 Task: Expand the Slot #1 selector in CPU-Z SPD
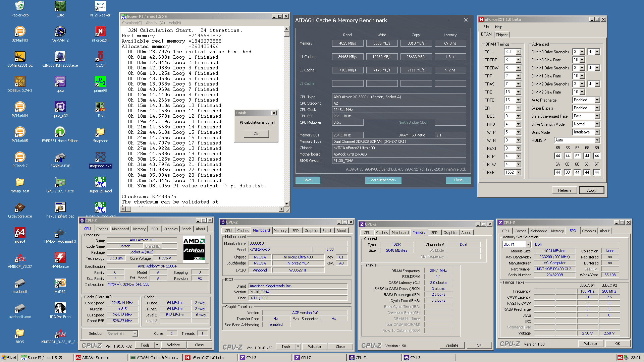pos(528,244)
